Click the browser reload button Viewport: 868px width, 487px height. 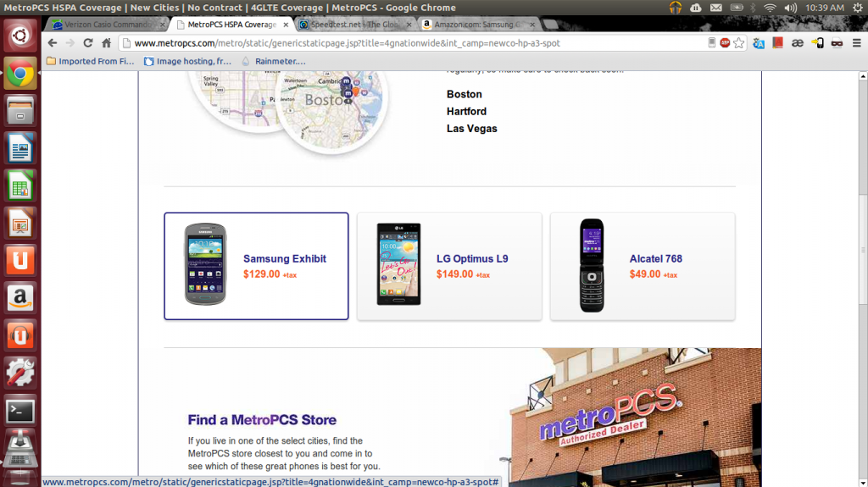(87, 43)
